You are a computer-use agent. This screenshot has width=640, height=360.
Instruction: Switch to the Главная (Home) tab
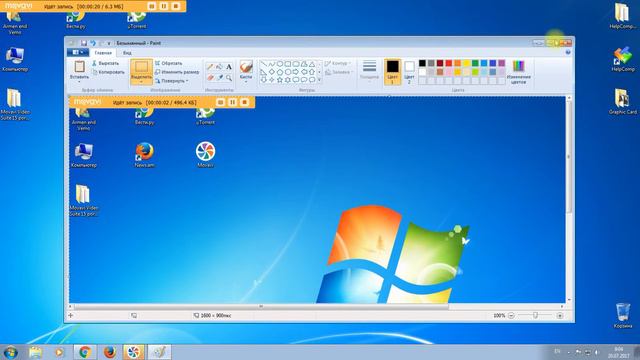[x=103, y=53]
